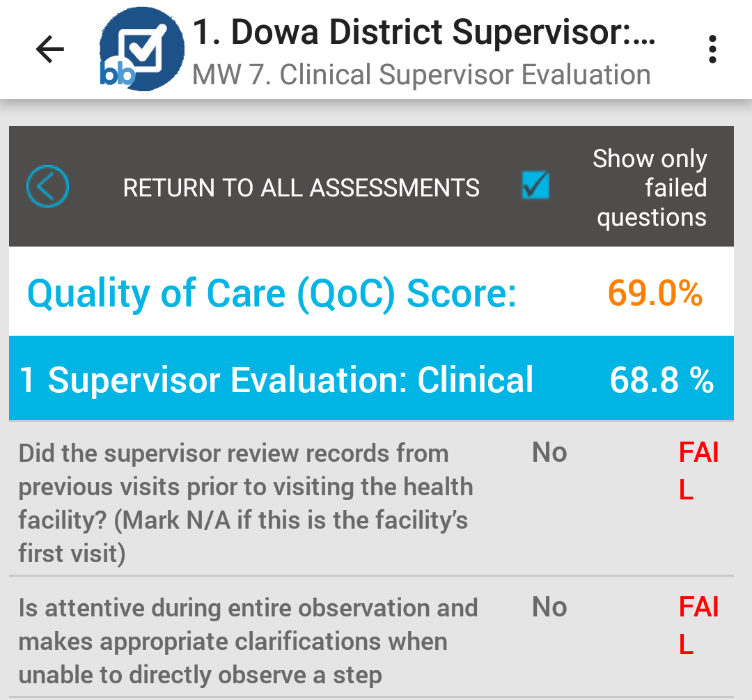
Task: Tap the back arrow in app bar
Action: point(50,49)
